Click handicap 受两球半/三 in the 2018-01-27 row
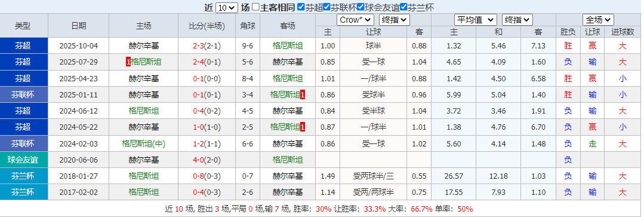 [374, 176]
